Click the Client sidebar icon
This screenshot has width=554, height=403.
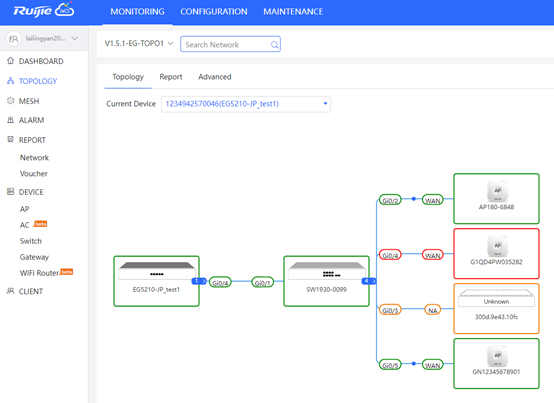pyautogui.click(x=11, y=291)
